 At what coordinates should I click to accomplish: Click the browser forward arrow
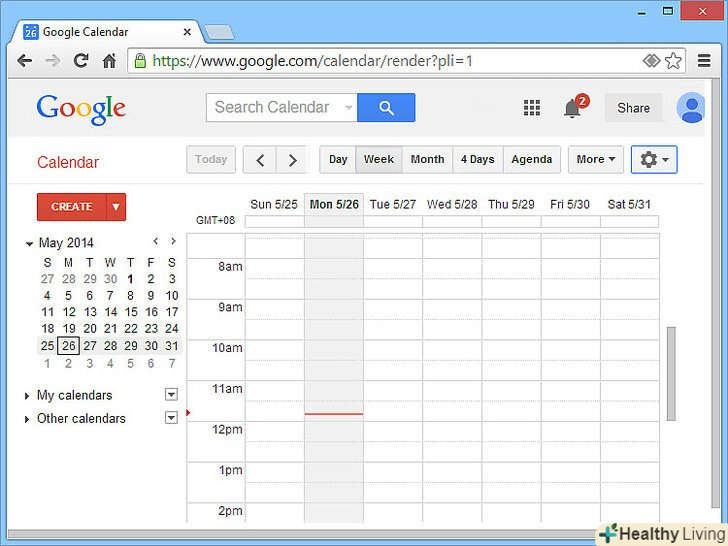tap(53, 61)
